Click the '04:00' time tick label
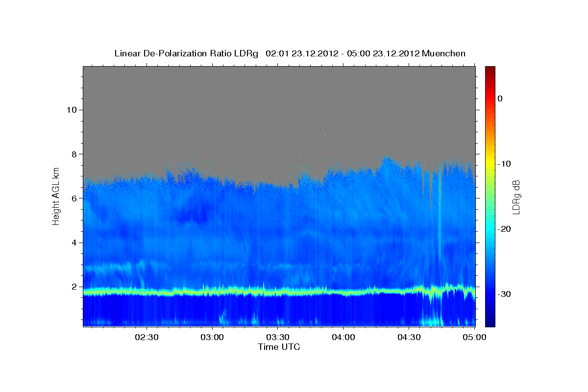The height and width of the screenshot is (392, 588). [343, 337]
